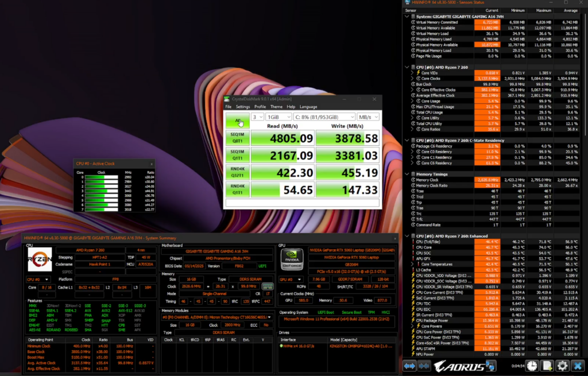Screen dimensions: 588x376
Task: Open the CPU #0 selector dropdown
Action: (37, 280)
